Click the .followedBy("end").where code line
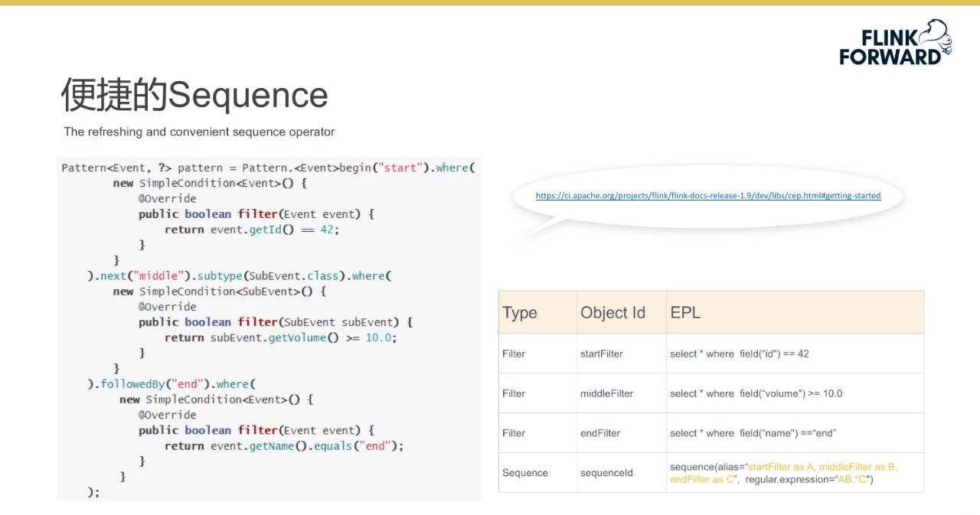980x515 pixels. click(171, 384)
